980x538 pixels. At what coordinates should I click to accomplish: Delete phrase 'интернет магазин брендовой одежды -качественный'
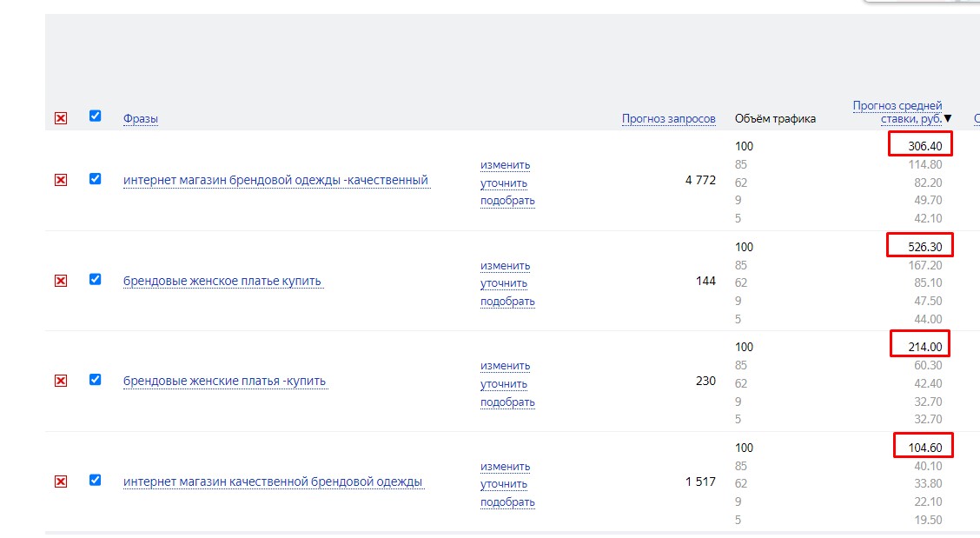click(61, 180)
